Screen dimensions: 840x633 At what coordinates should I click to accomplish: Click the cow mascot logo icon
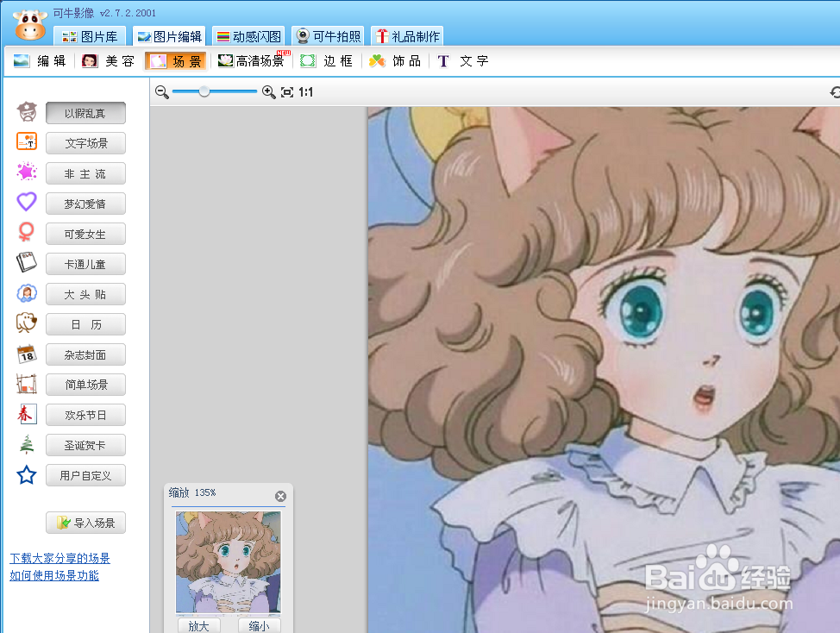point(30,25)
